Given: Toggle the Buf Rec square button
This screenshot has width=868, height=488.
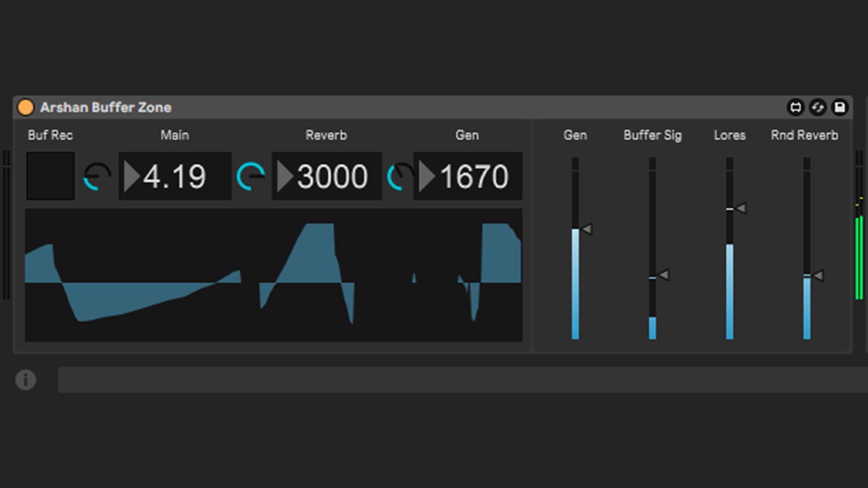Looking at the screenshot, I should click(x=50, y=176).
